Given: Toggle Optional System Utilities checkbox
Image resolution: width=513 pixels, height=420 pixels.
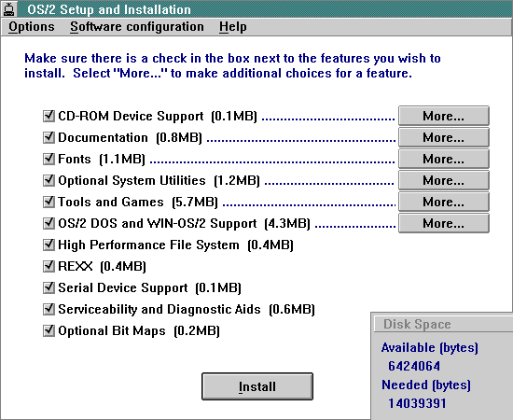Looking at the screenshot, I should 49,180.
